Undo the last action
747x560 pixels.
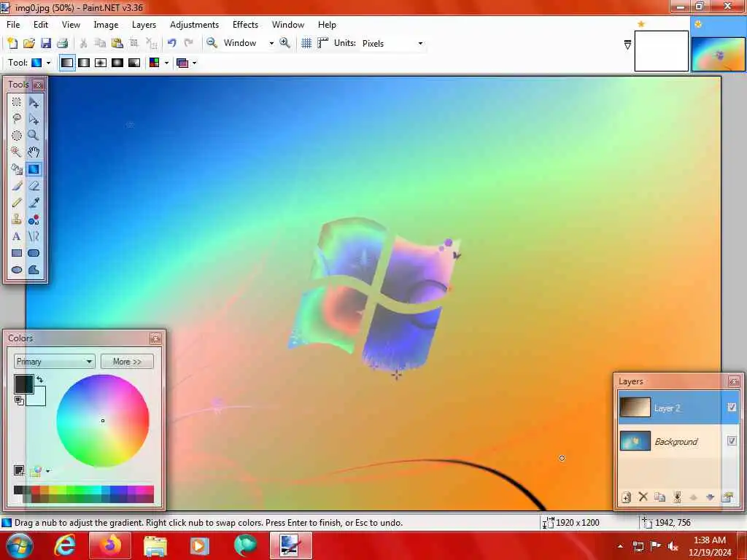pos(172,43)
